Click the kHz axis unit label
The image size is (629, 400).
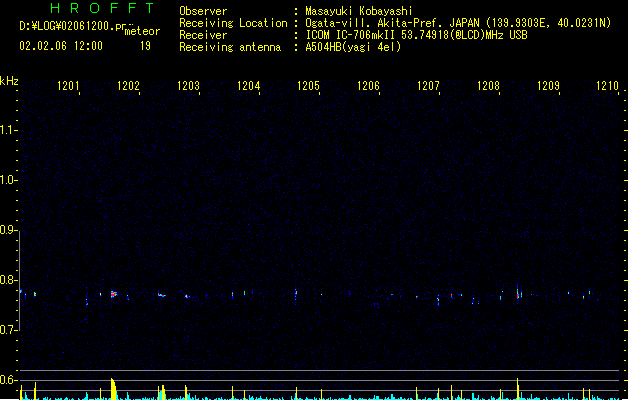click(9, 81)
